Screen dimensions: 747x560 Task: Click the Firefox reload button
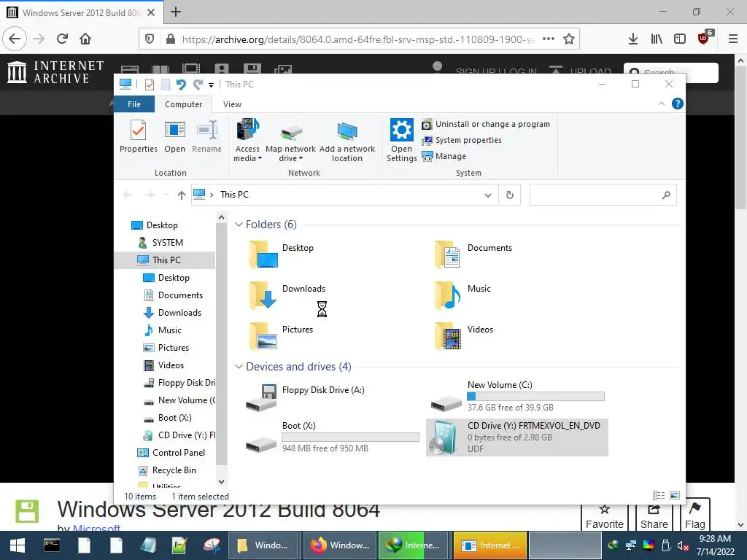[62, 39]
